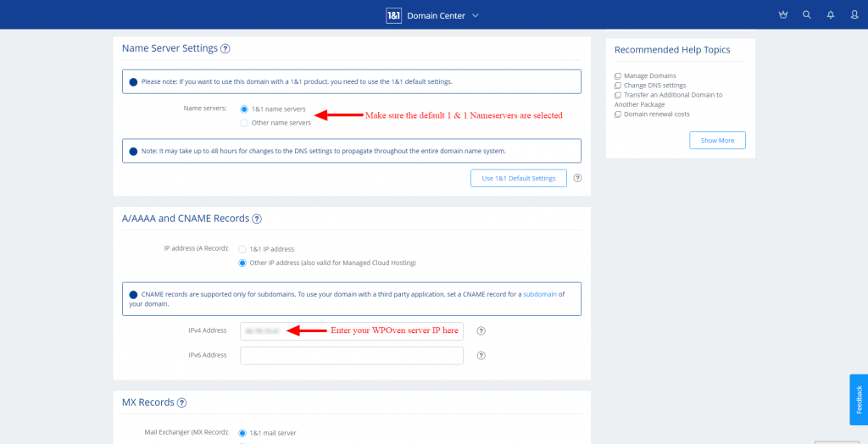Expand the Domain Center dropdown chevron
The height and width of the screenshot is (444, 868).
click(475, 16)
